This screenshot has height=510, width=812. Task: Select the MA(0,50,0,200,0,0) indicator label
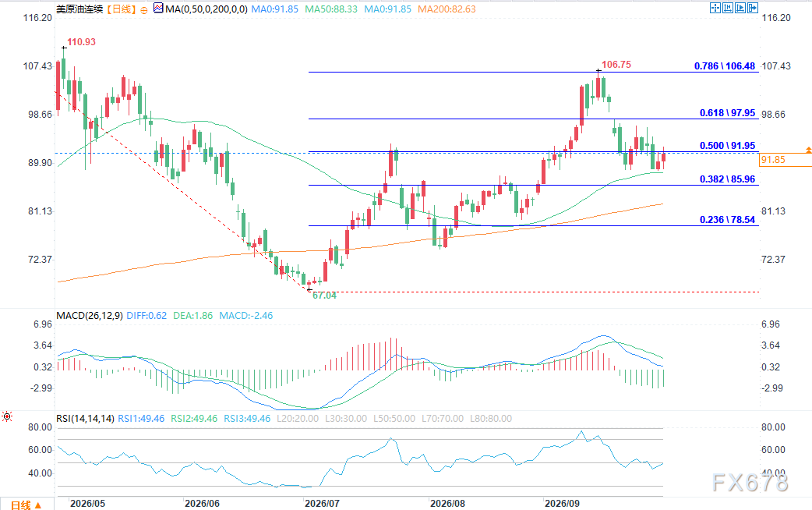206,9
